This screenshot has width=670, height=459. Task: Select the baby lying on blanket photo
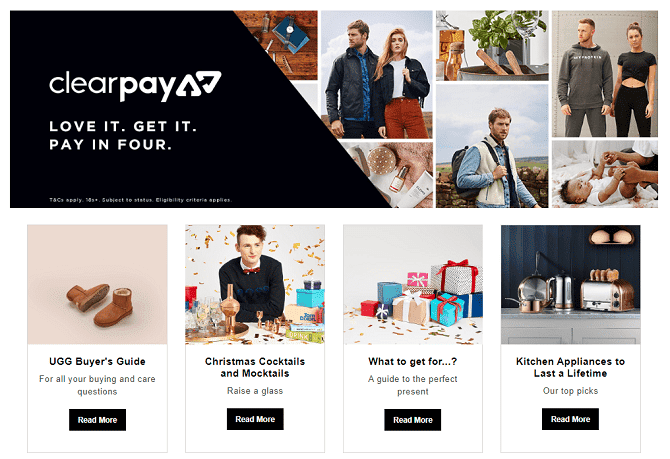click(x=605, y=174)
